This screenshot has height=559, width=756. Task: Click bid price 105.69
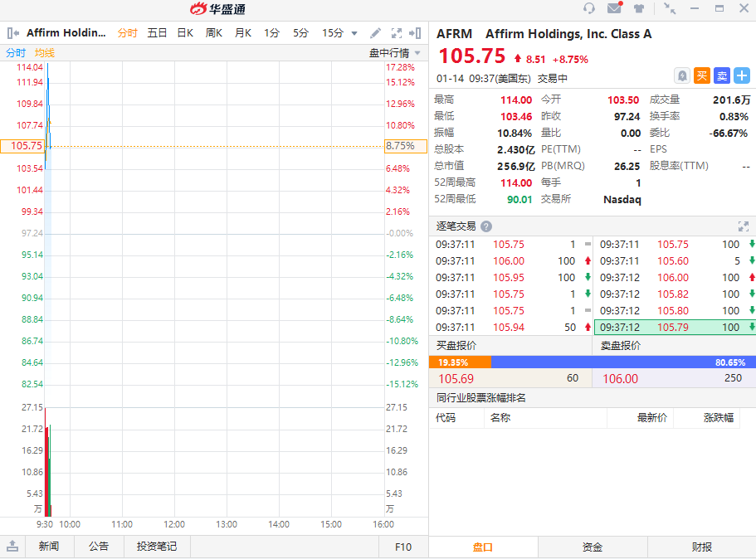[456, 379]
